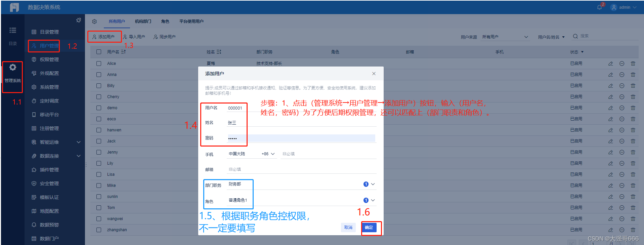
Task: Open the 管理系统 gear icon
Action: [13, 67]
